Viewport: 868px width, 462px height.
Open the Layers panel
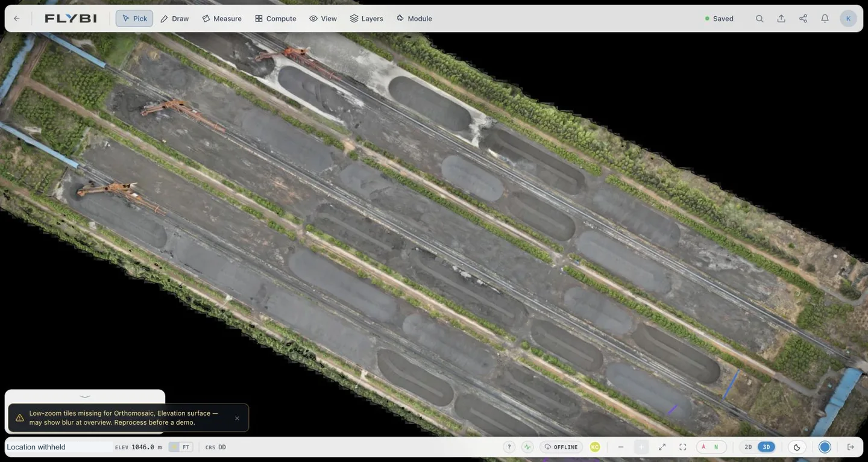366,19
